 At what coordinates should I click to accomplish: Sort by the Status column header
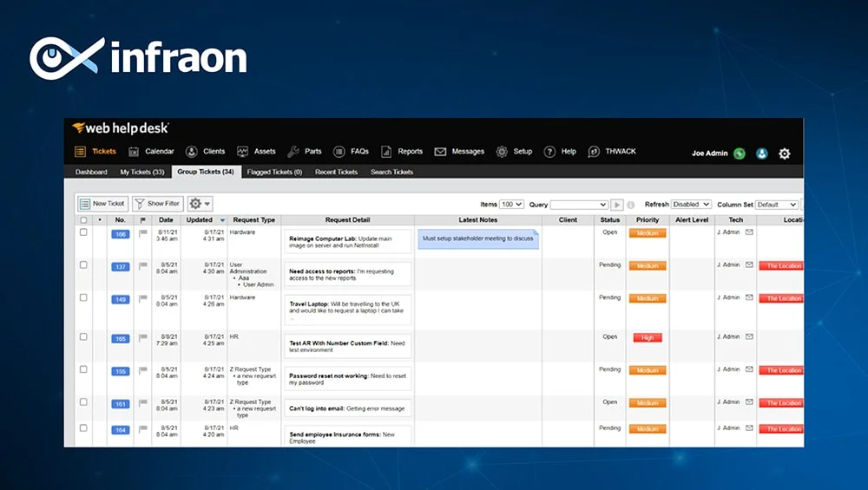tap(610, 220)
